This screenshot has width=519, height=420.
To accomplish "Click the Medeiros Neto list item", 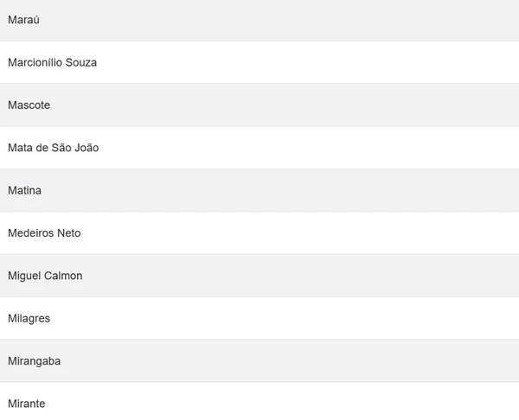I will [259, 233].
